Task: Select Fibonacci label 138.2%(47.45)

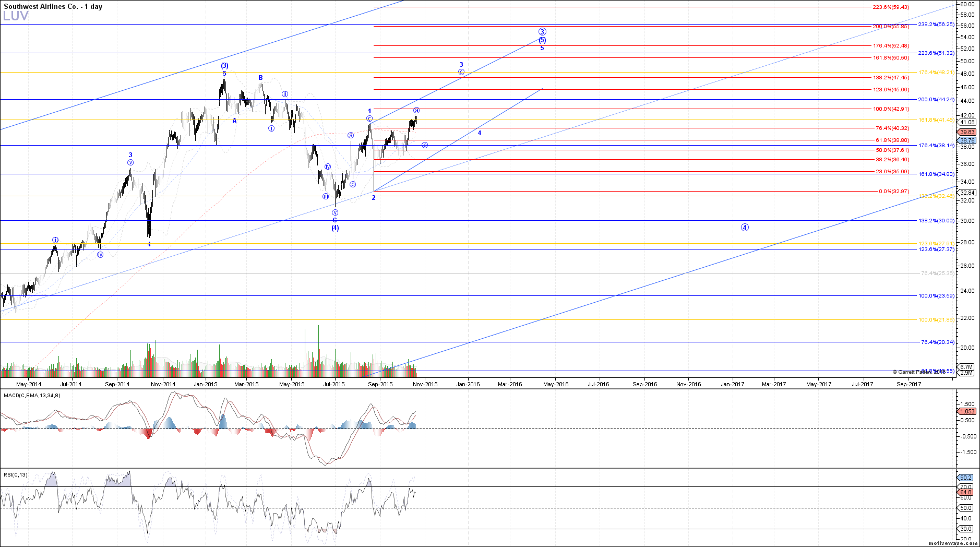Action: [x=891, y=78]
